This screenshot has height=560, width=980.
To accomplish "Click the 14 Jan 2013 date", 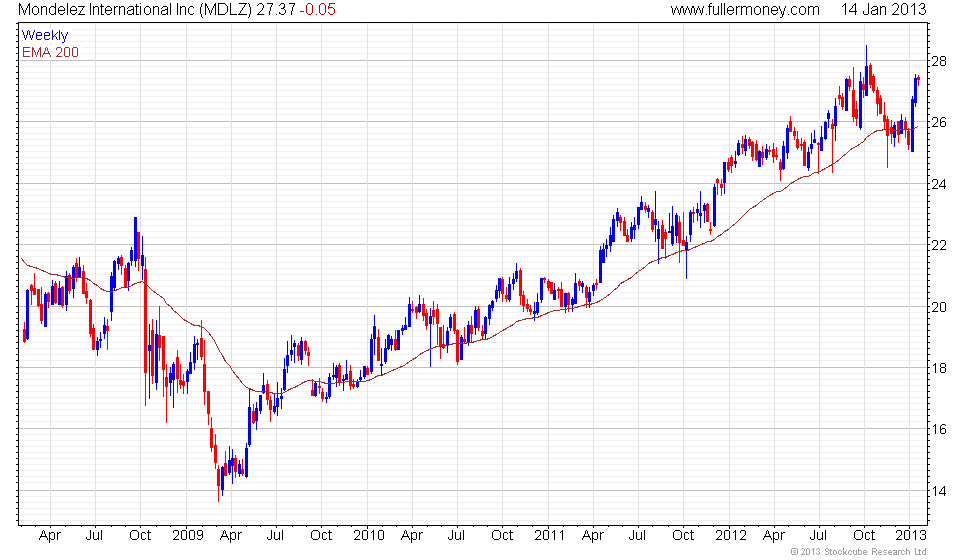I will [883, 9].
